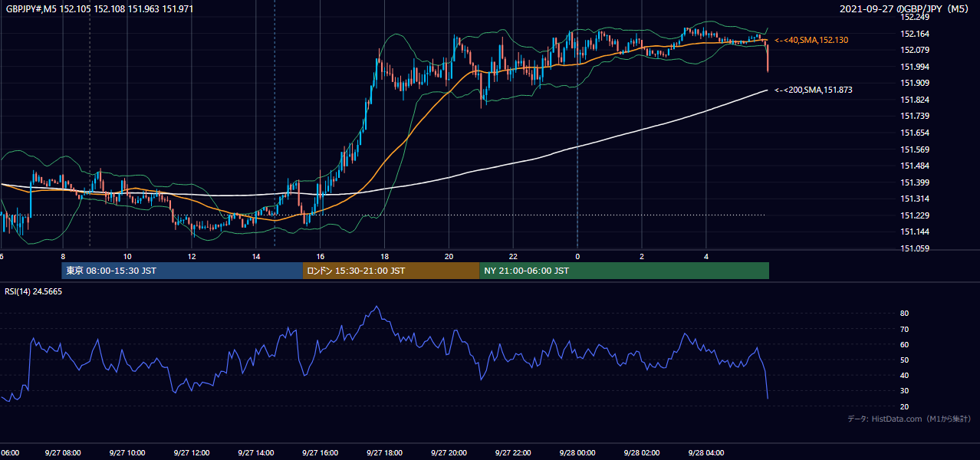Viewport: 980px width, 460px height.
Task: Click the 9/27 22:00 date label
Action: pyautogui.click(x=513, y=453)
